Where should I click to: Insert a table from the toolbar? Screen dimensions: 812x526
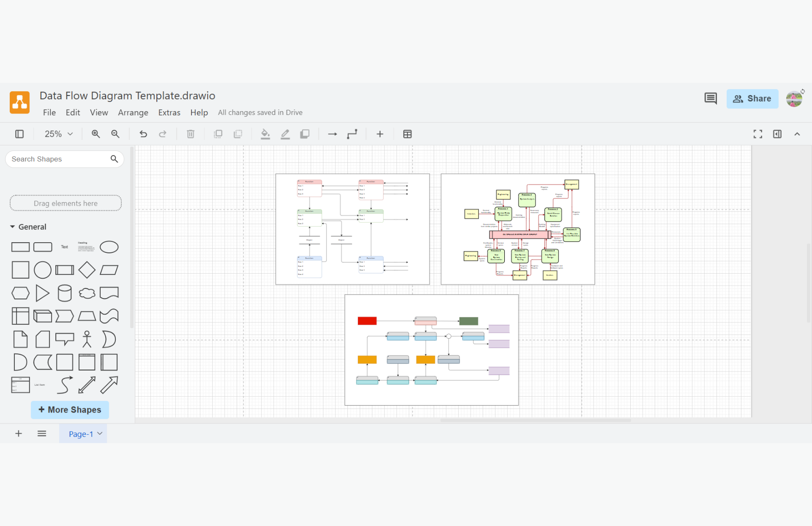[x=407, y=134]
